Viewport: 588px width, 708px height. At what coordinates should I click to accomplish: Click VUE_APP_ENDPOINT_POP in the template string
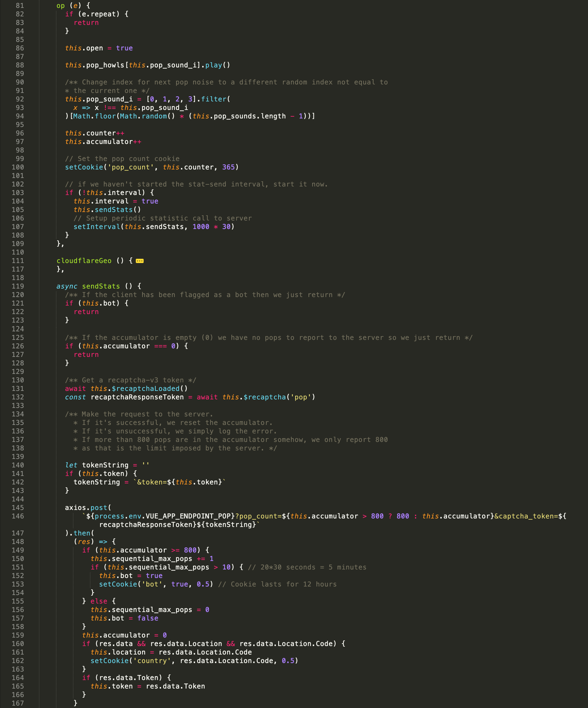[188, 516]
